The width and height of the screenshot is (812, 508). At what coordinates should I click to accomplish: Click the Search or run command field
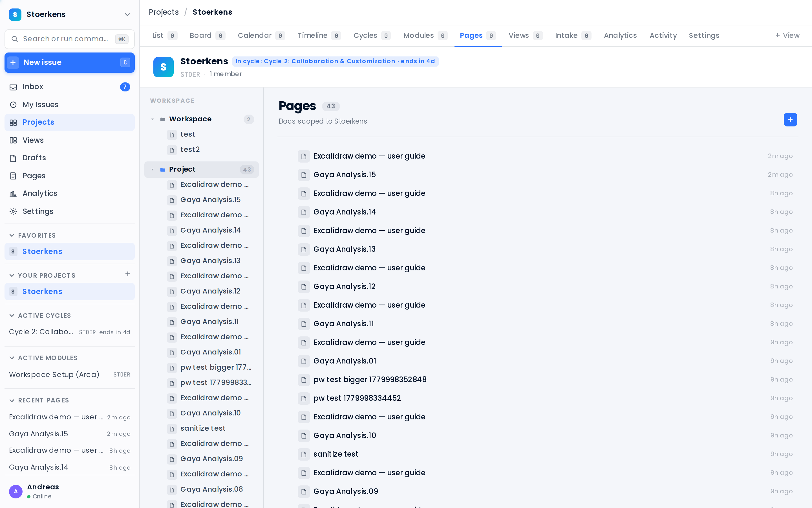tap(69, 39)
